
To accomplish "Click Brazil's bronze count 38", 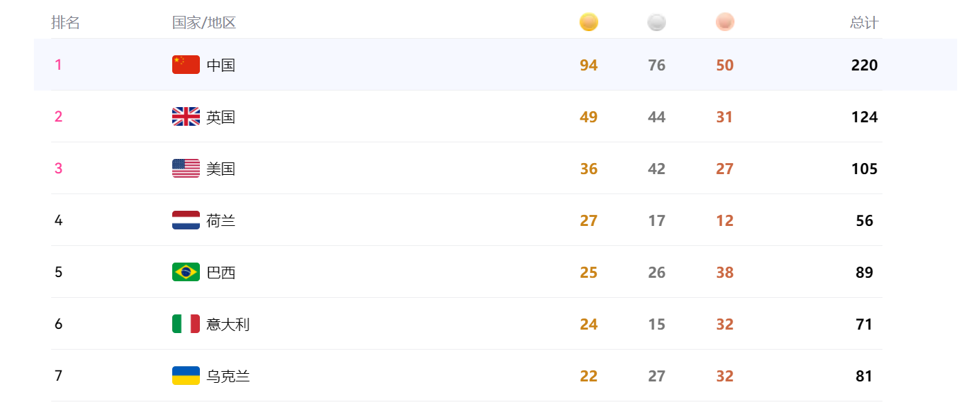I will [725, 272].
